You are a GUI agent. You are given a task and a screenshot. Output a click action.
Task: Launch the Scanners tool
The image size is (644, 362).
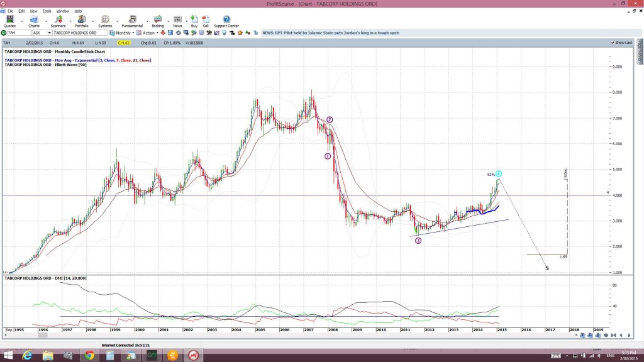pos(58,21)
